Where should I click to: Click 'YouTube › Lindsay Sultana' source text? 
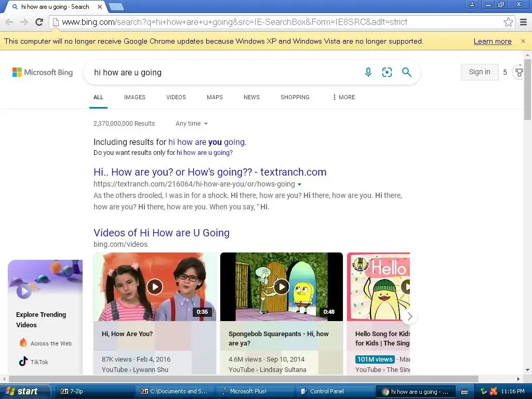point(268,369)
